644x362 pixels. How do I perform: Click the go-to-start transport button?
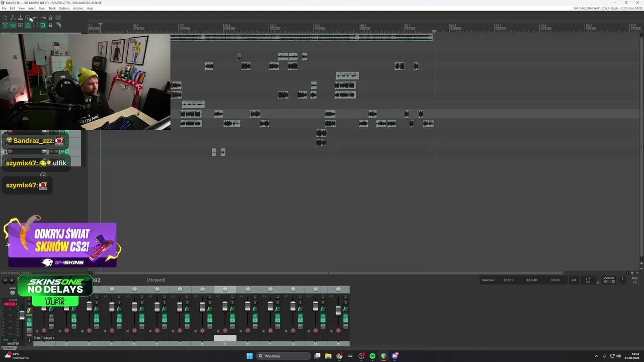5,280
